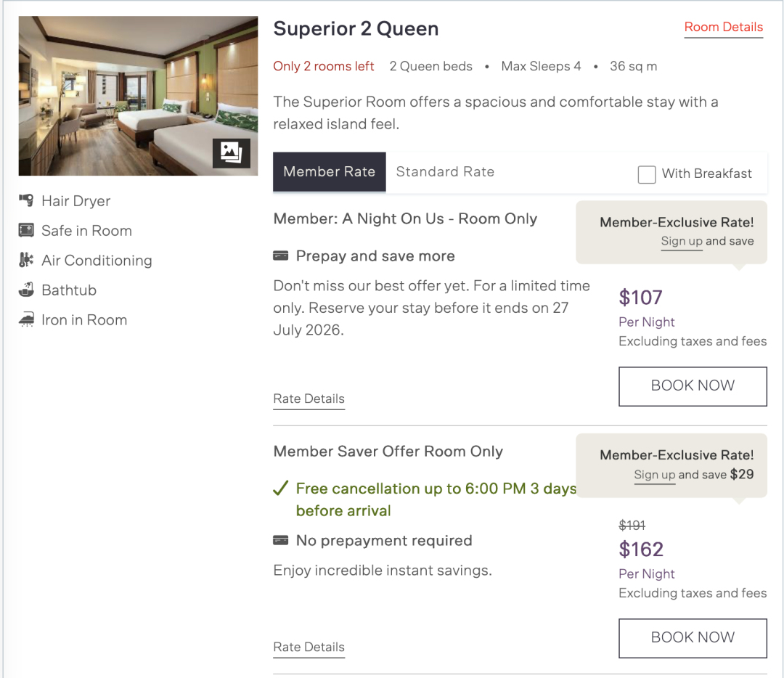Open the Superior 2 Queen room photo

pyautogui.click(x=139, y=96)
